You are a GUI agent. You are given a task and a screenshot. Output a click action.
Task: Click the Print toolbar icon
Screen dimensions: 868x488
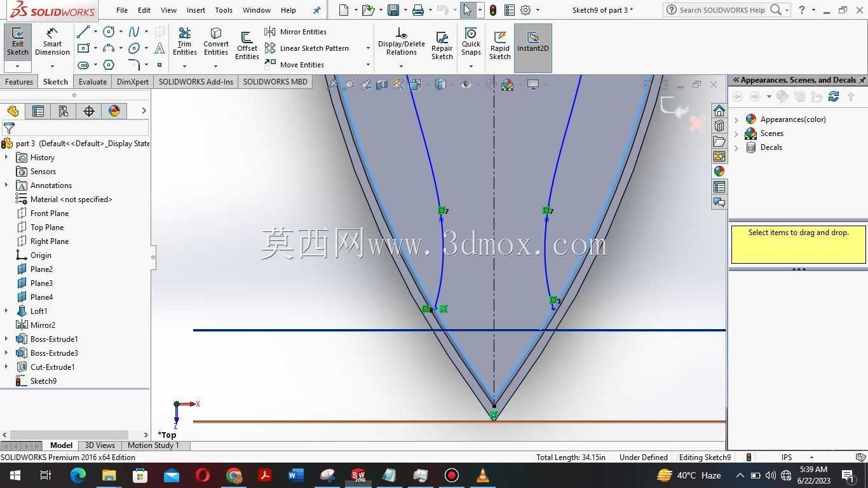tap(417, 10)
